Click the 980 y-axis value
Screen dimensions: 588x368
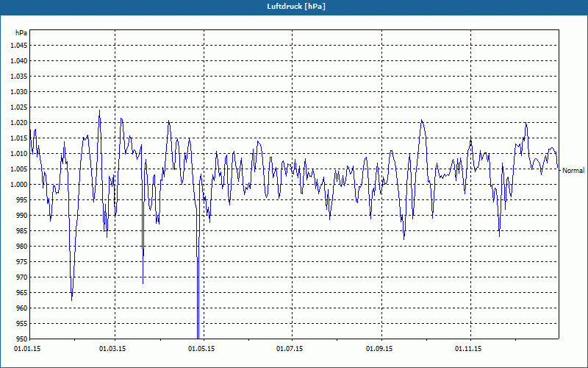(22, 247)
